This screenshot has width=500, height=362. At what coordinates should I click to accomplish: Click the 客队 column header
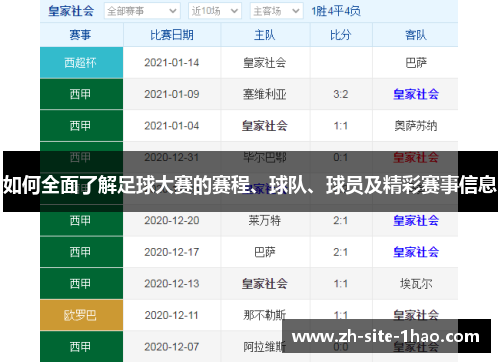click(x=416, y=35)
